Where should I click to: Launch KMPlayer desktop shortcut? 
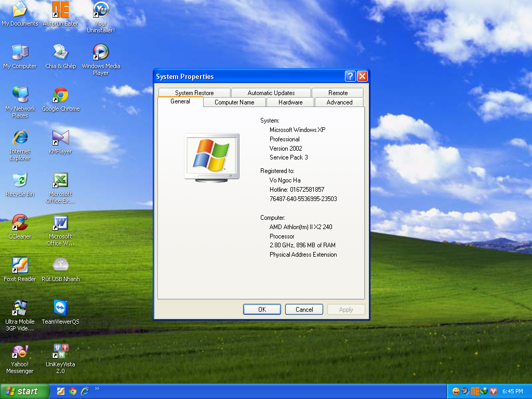(60, 142)
